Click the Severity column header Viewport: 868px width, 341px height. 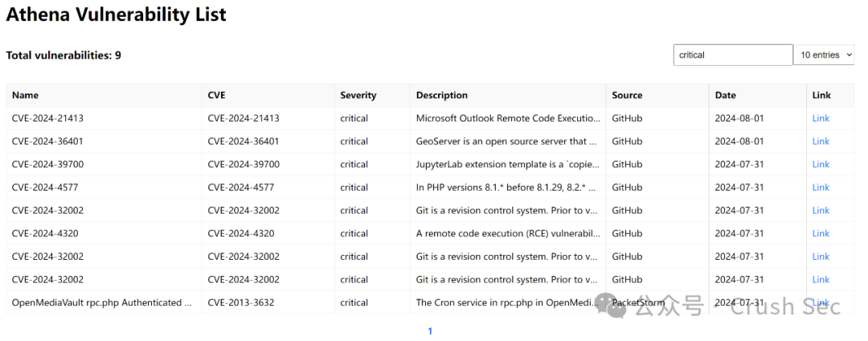pyautogui.click(x=358, y=95)
